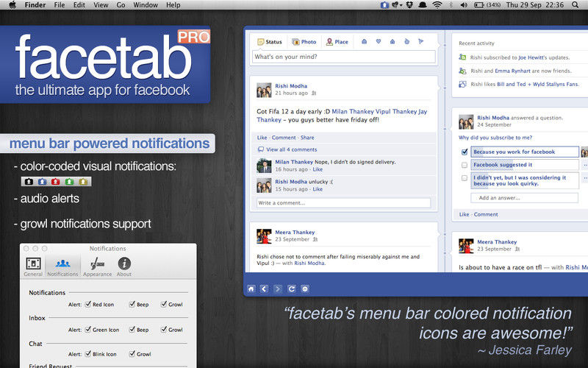Screen dimensions: 588x368
Task: Open the Appearance preferences pane
Action: coord(98,267)
